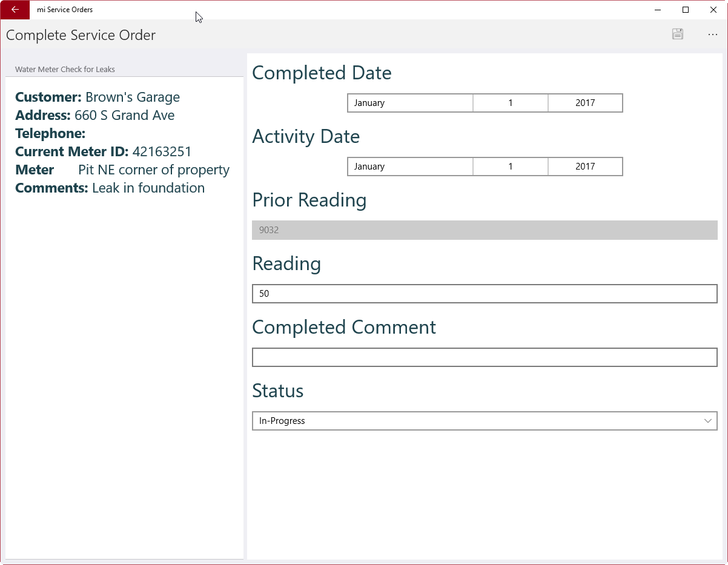Click the disabled Prior Reading field

pyautogui.click(x=485, y=230)
